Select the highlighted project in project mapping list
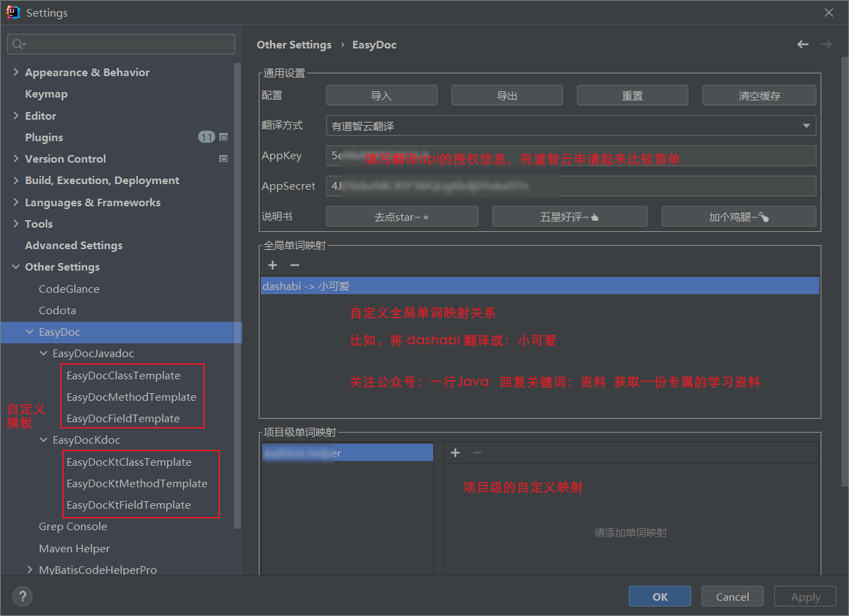 click(347, 453)
